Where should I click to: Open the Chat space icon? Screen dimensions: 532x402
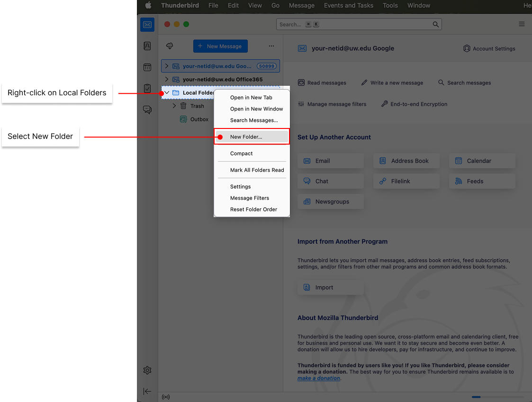[147, 110]
